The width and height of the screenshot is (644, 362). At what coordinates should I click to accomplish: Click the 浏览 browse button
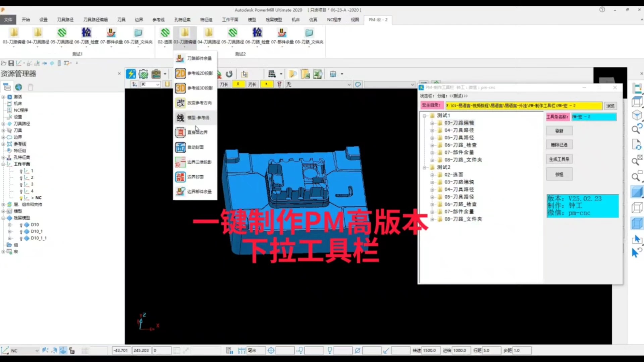click(610, 106)
